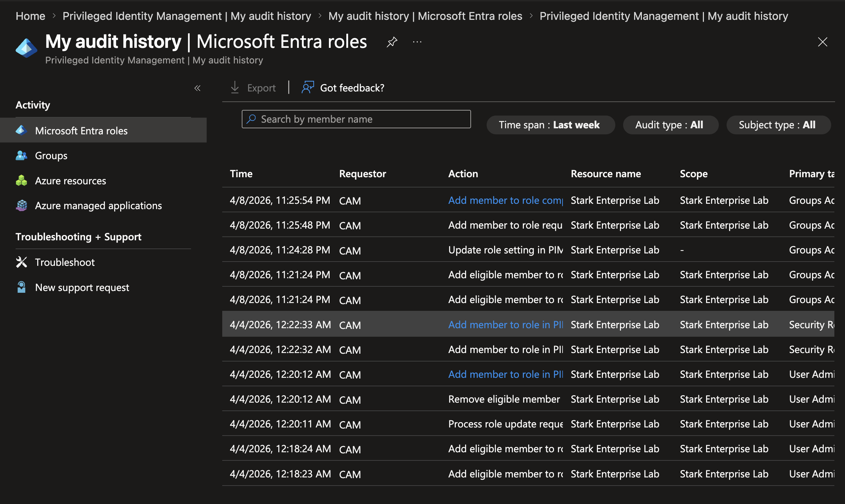Screen dimensions: 845x504
Task: Click Stark Enterprise Lab resource in 11:25:54 PM row
Action: 615,200
